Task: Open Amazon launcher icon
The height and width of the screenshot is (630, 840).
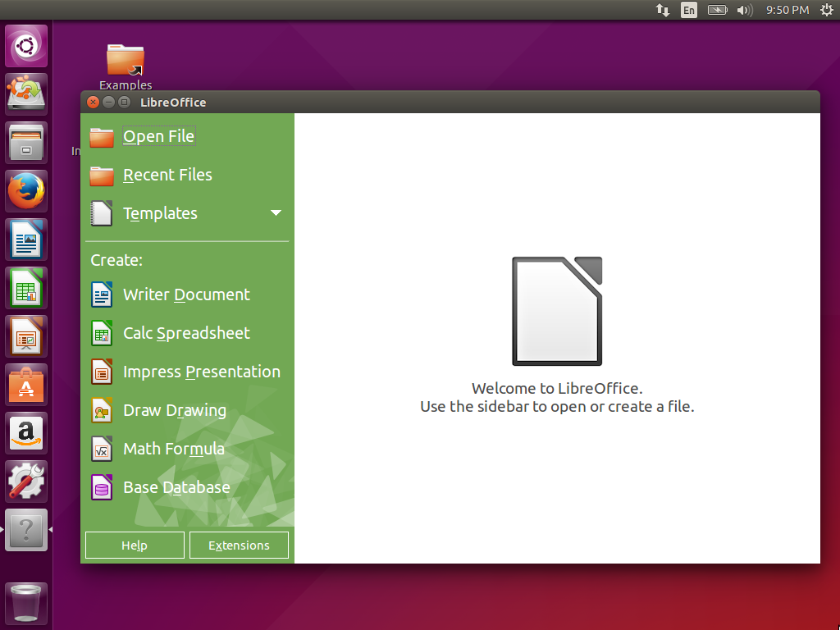Action: click(x=26, y=433)
